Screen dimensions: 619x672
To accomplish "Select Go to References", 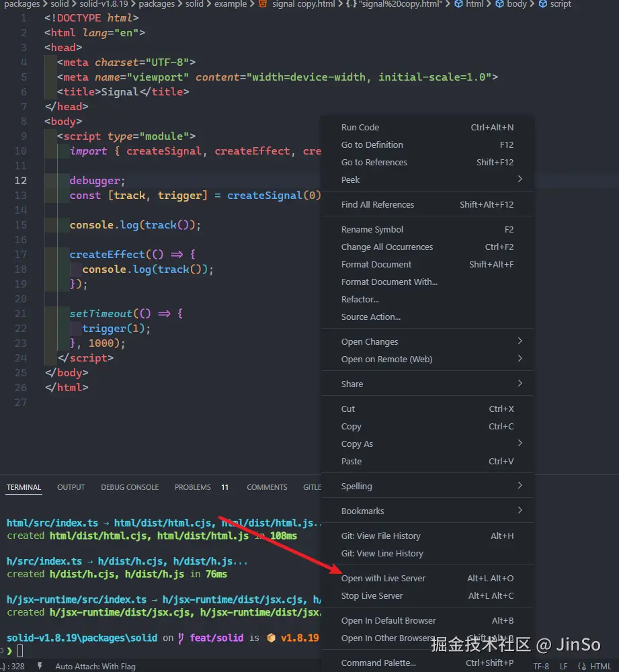I will pos(427,163).
